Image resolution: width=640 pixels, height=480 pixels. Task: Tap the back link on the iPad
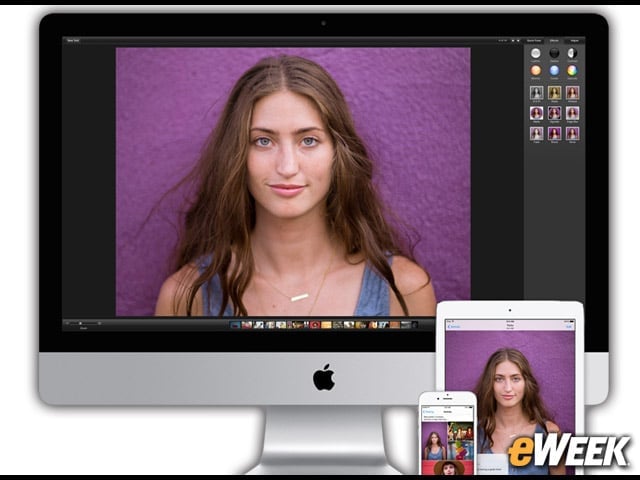[454, 327]
